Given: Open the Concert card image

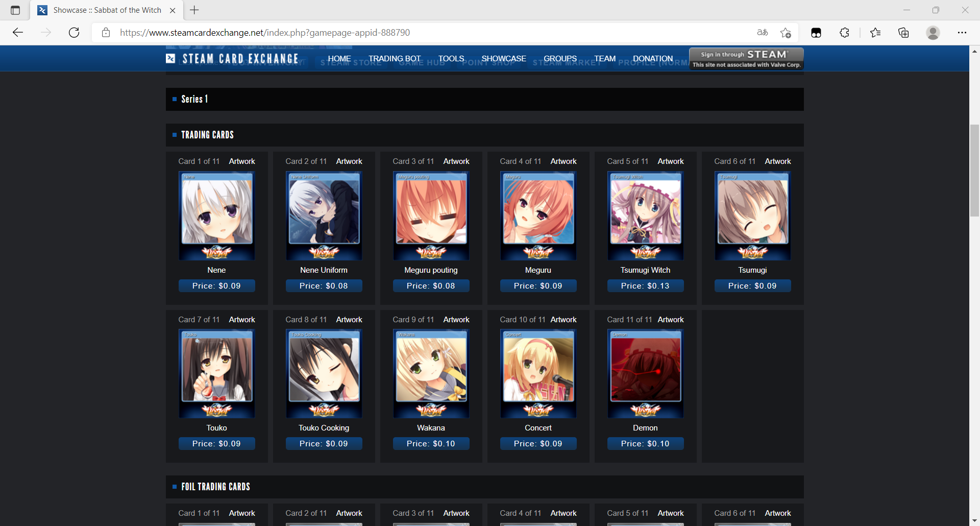Looking at the screenshot, I should pyautogui.click(x=538, y=373).
